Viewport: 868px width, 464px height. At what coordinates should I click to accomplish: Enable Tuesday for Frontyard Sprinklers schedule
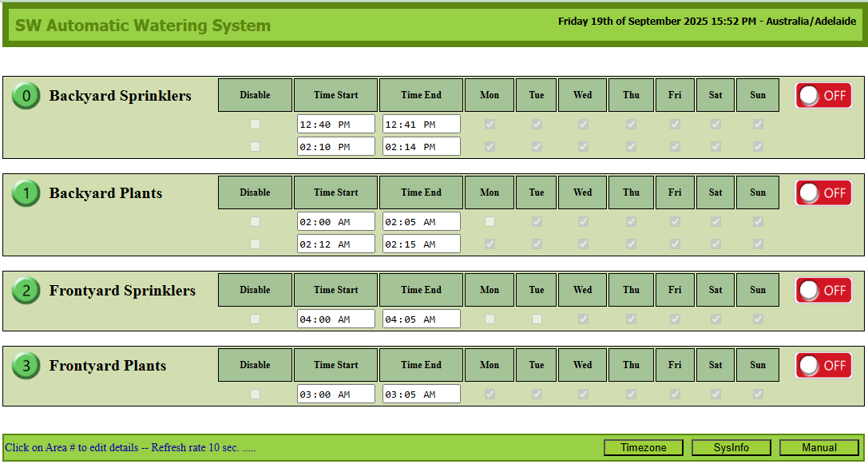click(537, 319)
